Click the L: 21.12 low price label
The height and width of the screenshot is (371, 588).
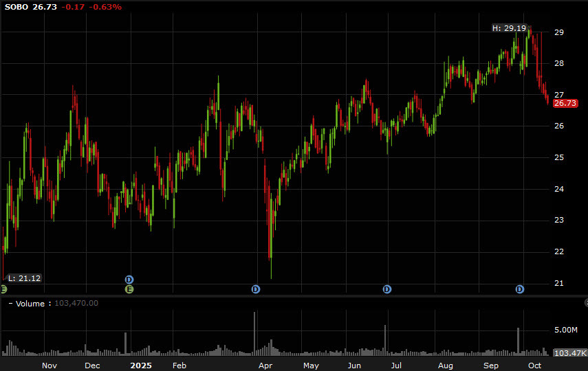(x=24, y=278)
